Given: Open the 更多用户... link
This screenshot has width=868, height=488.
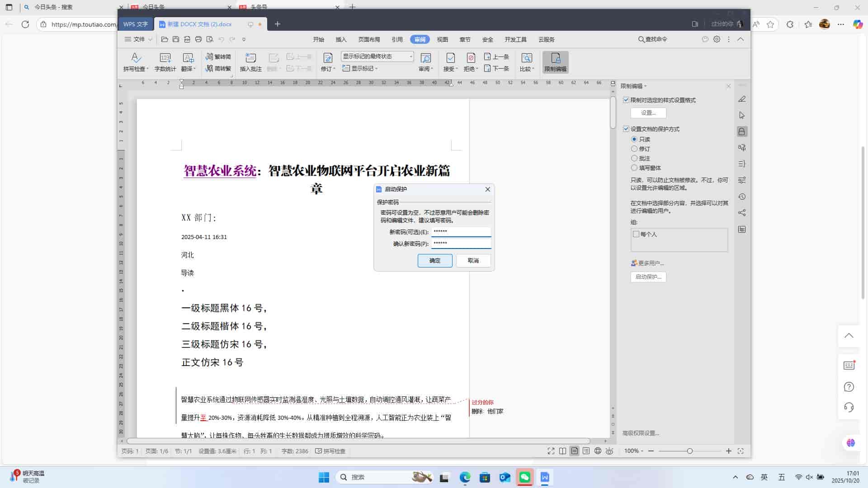Looking at the screenshot, I should 647,263.
